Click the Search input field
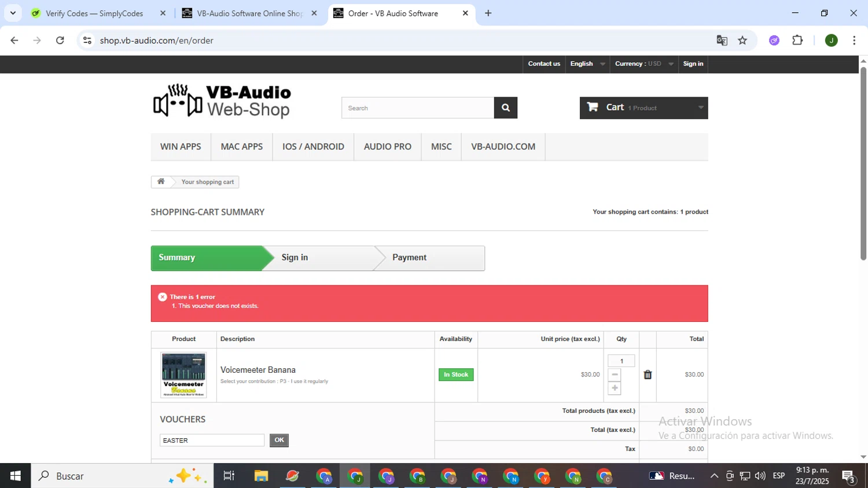This screenshot has width=868, height=488. click(x=417, y=108)
